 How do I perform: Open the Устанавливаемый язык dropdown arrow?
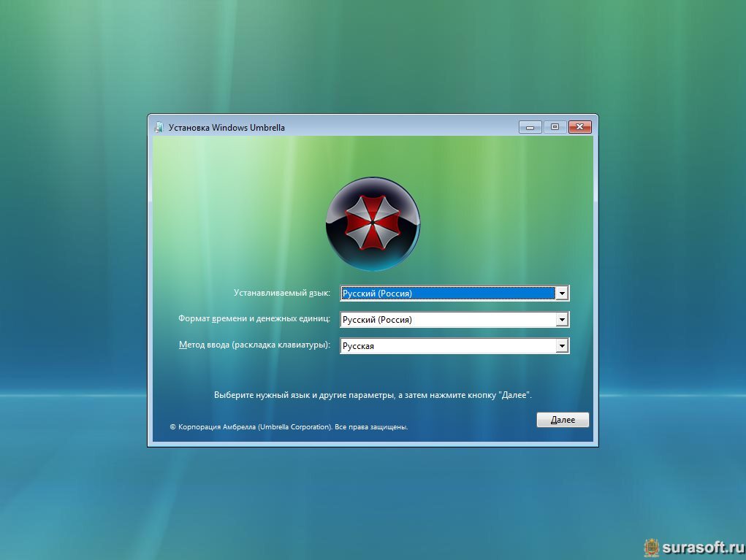tap(562, 294)
